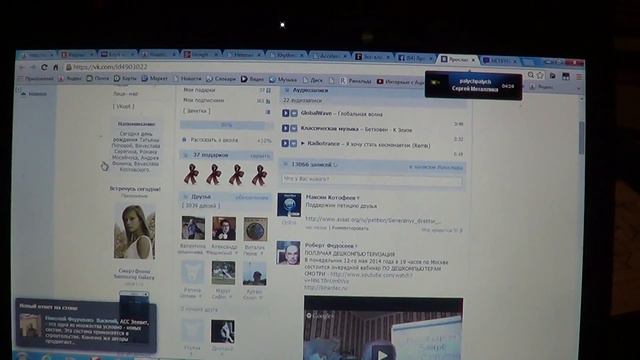Image resolution: width=640 pixels, height=360 pixels.
Task: Open the Маркет bookmark
Action: [155, 78]
